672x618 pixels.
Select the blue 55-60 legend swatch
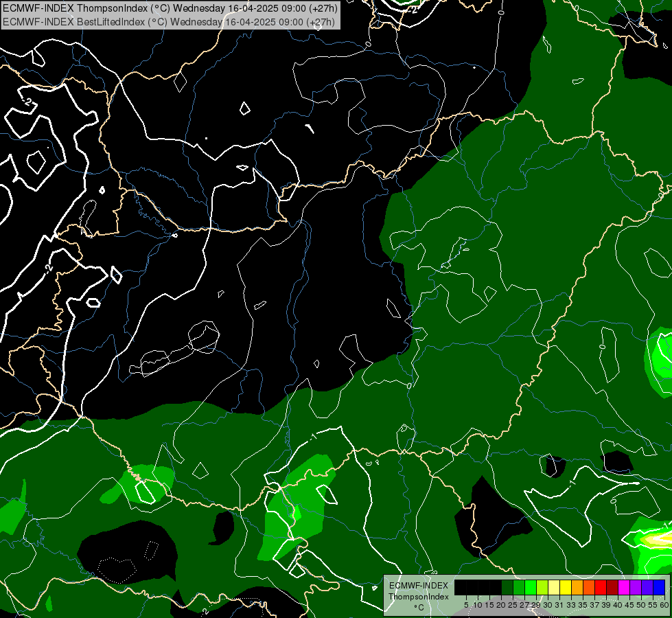[659, 588]
